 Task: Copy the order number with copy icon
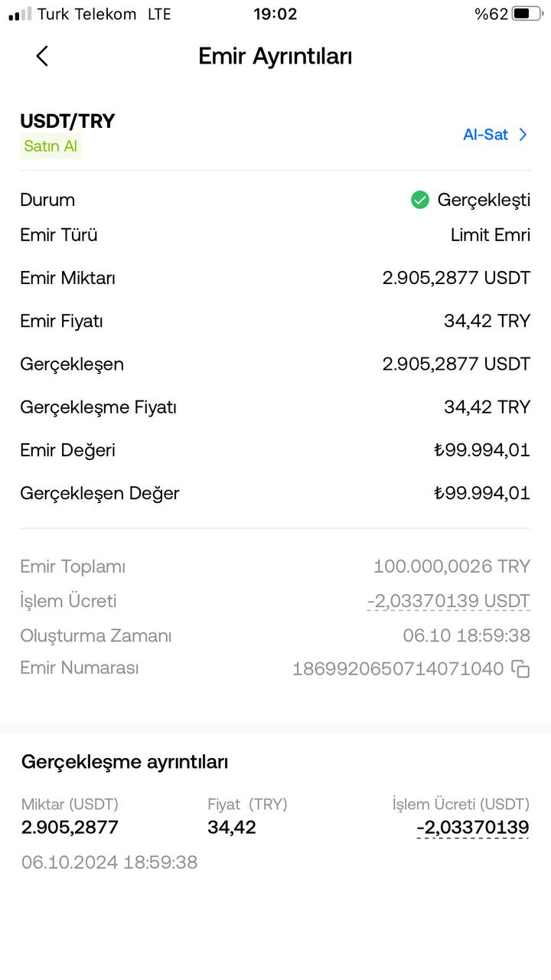pyautogui.click(x=520, y=669)
